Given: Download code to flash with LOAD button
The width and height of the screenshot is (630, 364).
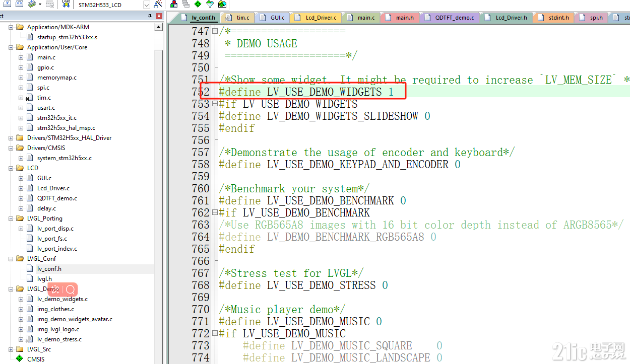Looking at the screenshot, I should tap(66, 5).
